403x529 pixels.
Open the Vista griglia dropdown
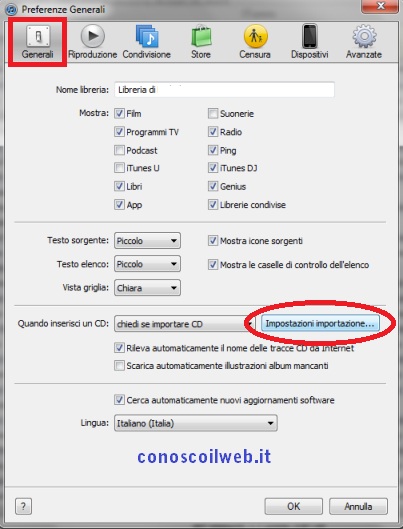click(147, 288)
